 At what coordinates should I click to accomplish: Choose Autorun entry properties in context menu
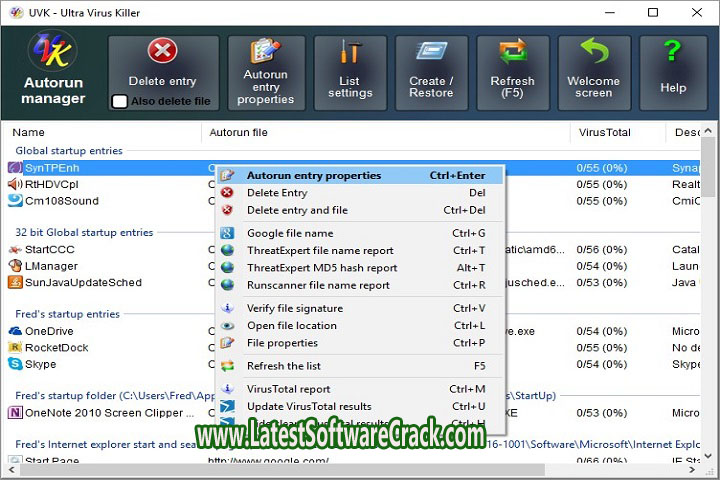(360, 175)
